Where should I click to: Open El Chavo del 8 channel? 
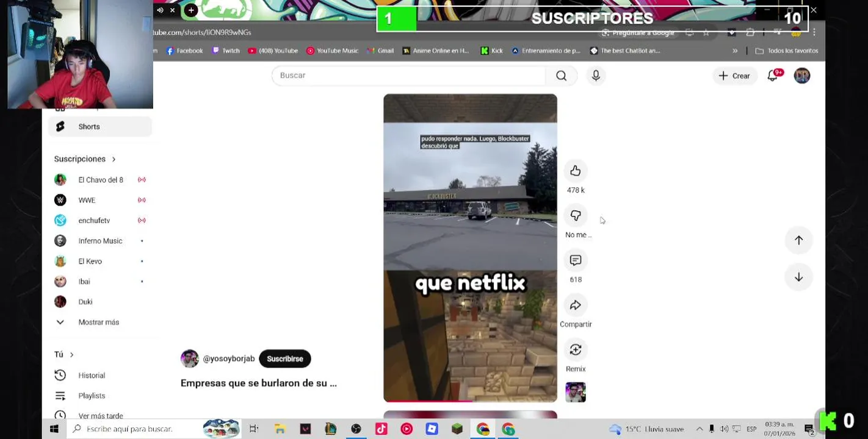[99, 180]
